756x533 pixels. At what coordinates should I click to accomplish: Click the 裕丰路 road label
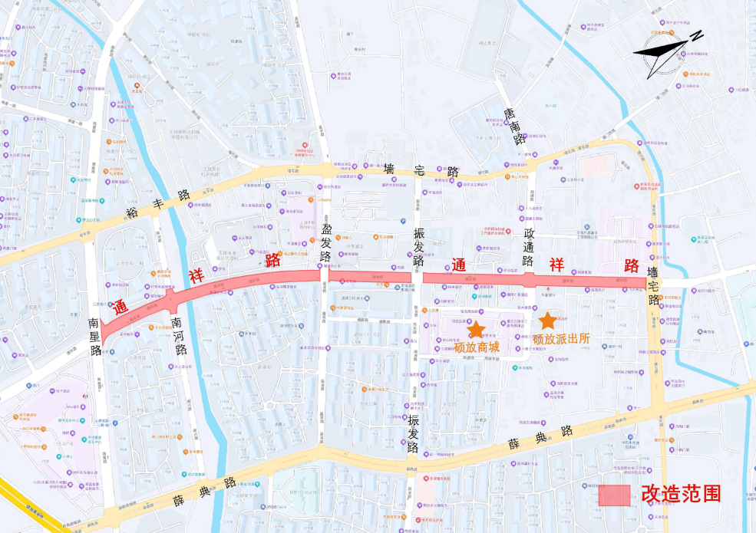pyautogui.click(x=157, y=204)
